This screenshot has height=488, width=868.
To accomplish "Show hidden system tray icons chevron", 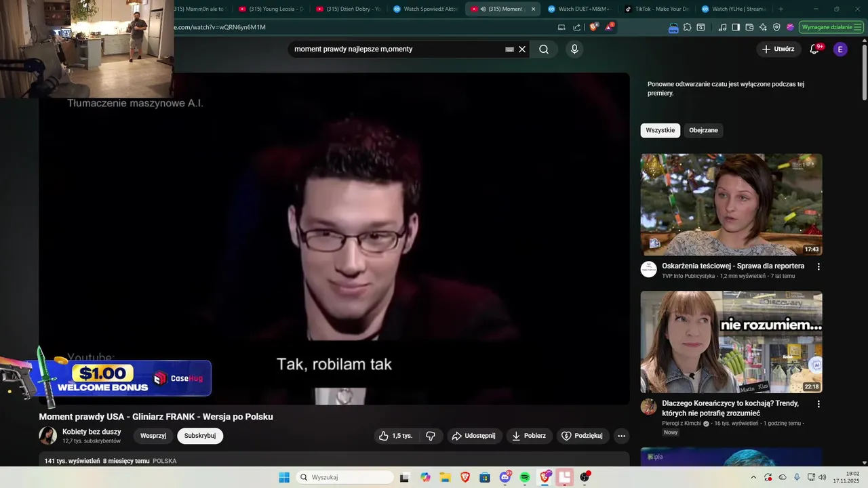I will (x=753, y=477).
